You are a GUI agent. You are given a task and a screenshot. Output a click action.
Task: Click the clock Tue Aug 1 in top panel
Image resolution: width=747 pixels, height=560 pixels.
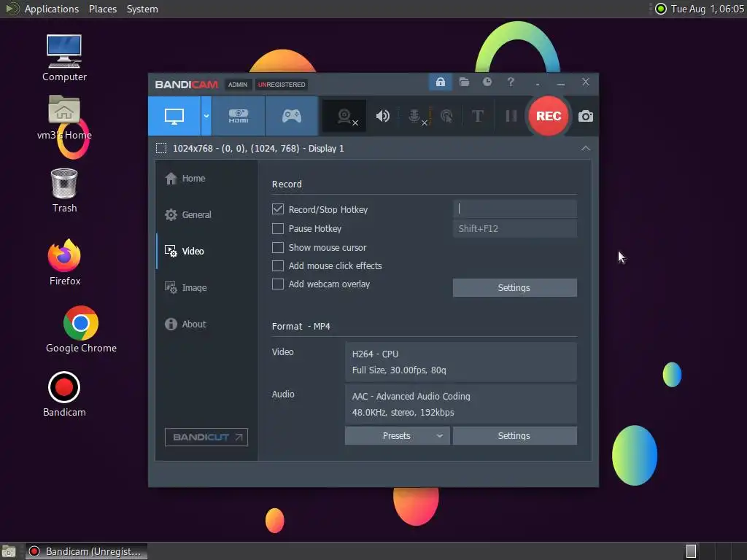(707, 9)
